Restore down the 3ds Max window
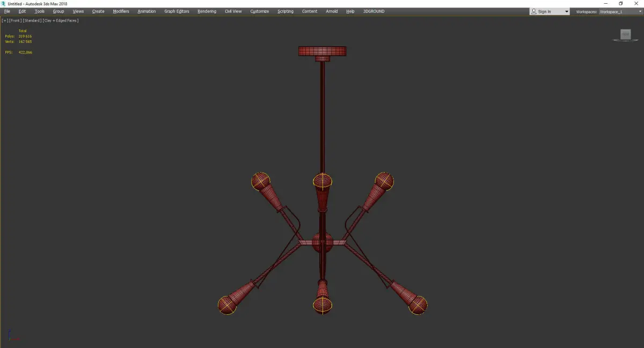 coord(621,4)
